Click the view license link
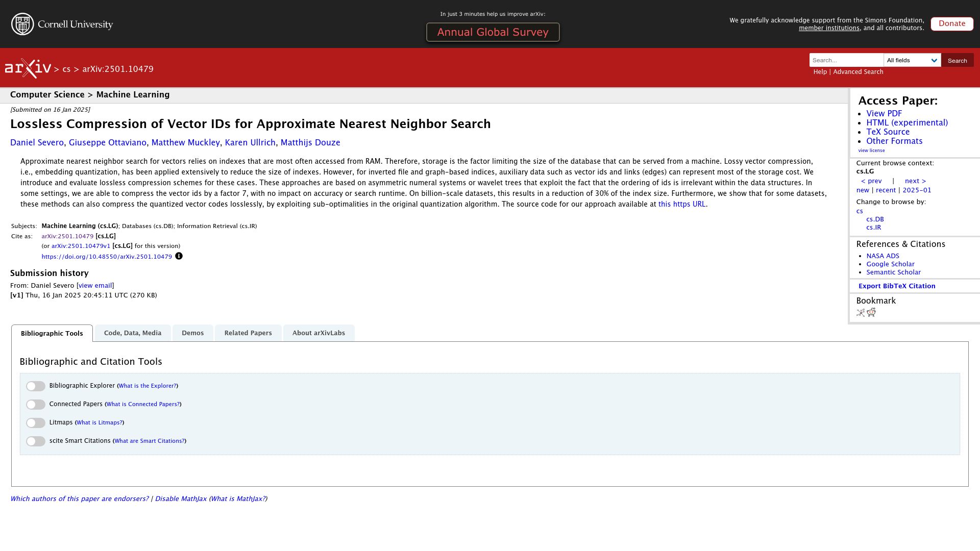The width and height of the screenshot is (980, 551). 871,151
